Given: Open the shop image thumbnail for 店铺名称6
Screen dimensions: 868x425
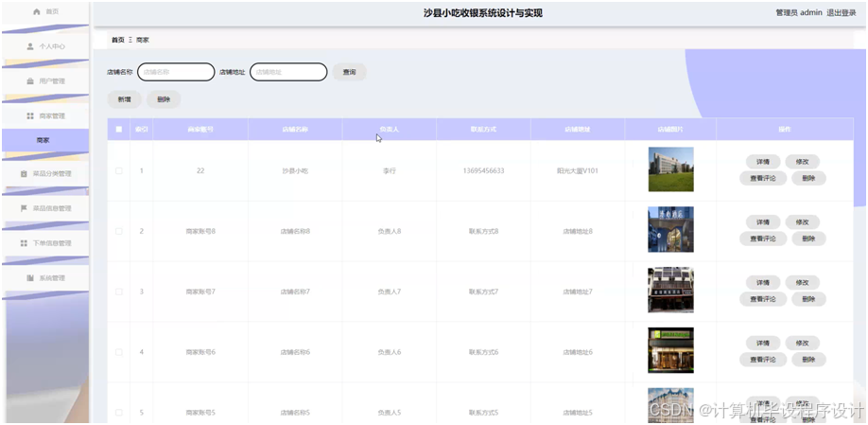Looking at the screenshot, I should (671, 350).
